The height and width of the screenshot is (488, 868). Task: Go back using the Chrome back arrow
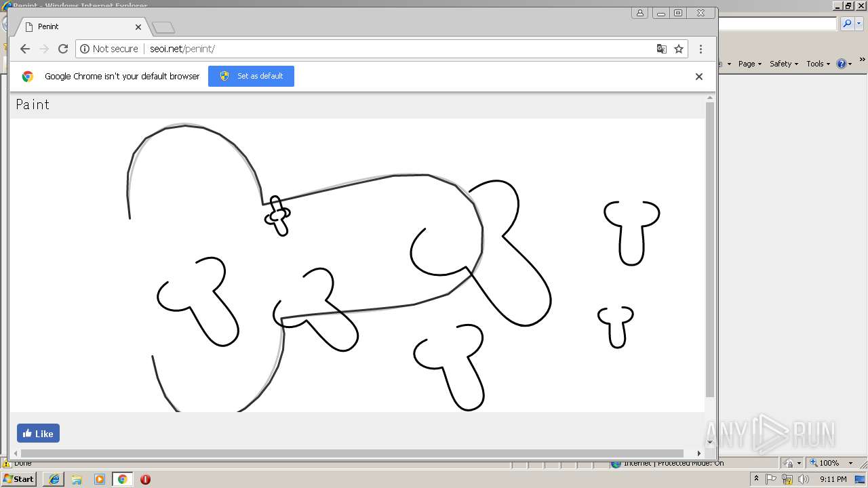coord(25,49)
